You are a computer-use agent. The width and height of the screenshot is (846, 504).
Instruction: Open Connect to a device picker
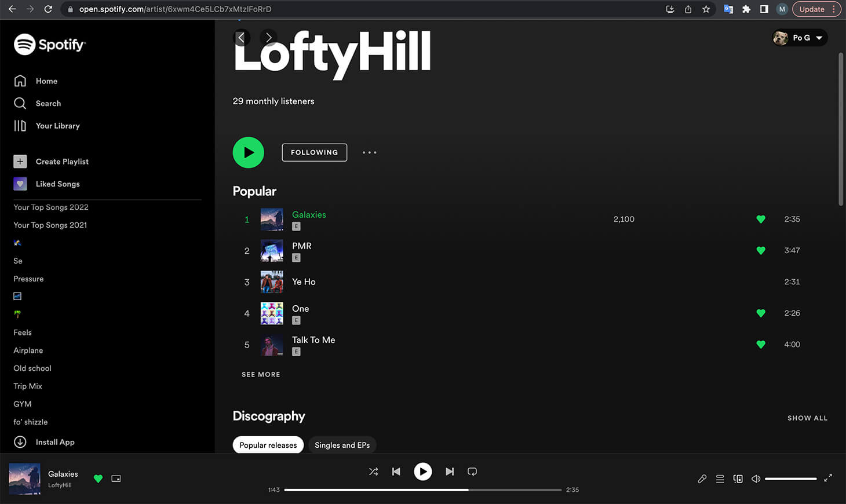(738, 479)
